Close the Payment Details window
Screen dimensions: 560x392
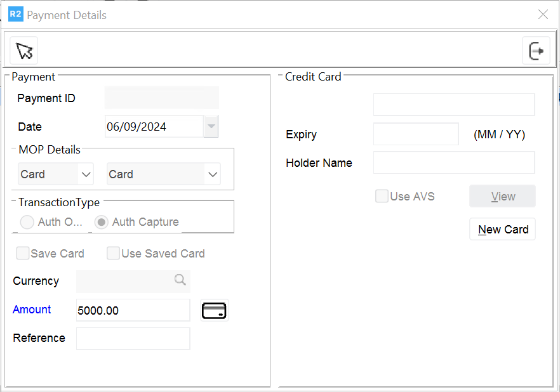[543, 15]
